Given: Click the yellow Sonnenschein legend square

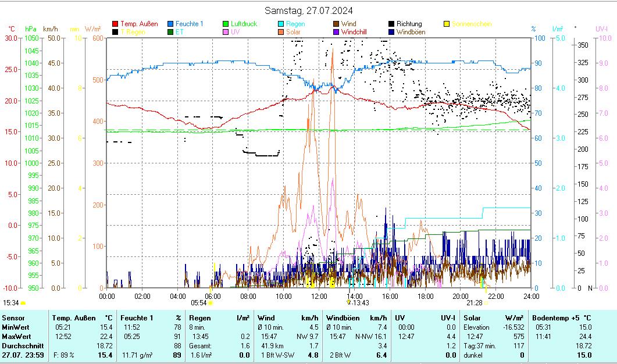Looking at the screenshot, I should (447, 24).
